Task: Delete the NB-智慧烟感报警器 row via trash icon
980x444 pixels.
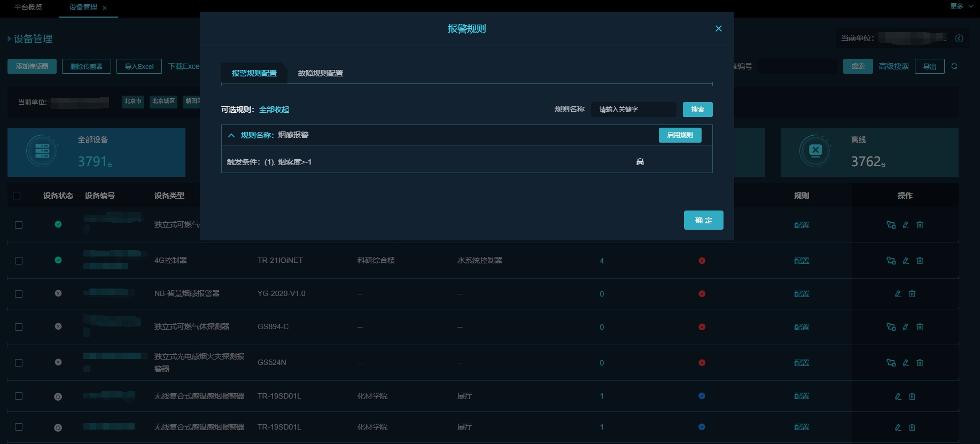Action: pyautogui.click(x=912, y=294)
